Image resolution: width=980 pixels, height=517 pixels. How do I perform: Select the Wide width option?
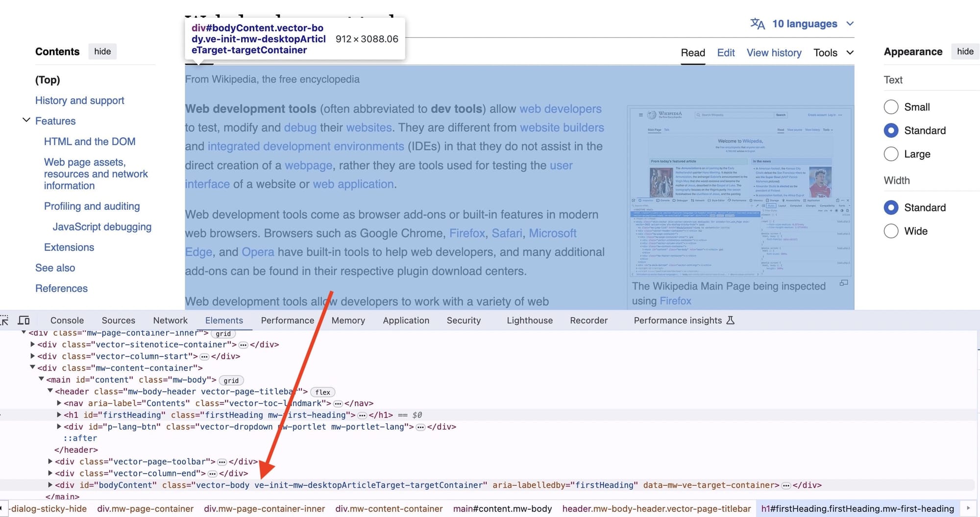coord(891,231)
